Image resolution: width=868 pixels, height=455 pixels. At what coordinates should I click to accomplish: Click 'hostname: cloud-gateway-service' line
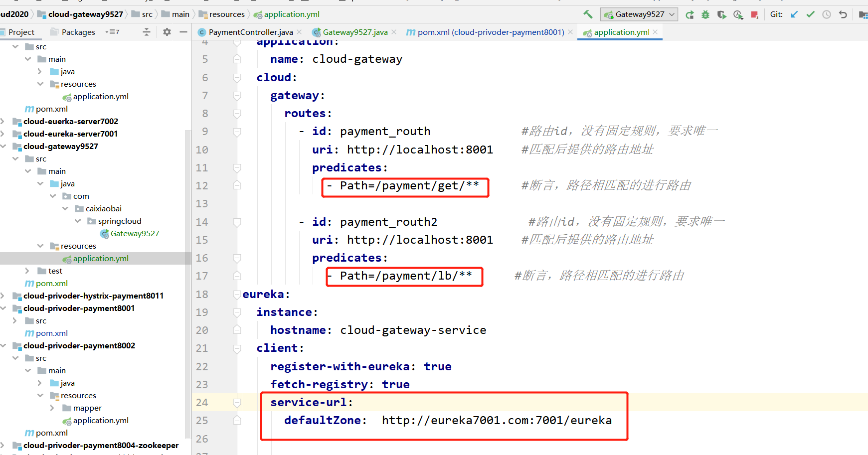point(378,330)
